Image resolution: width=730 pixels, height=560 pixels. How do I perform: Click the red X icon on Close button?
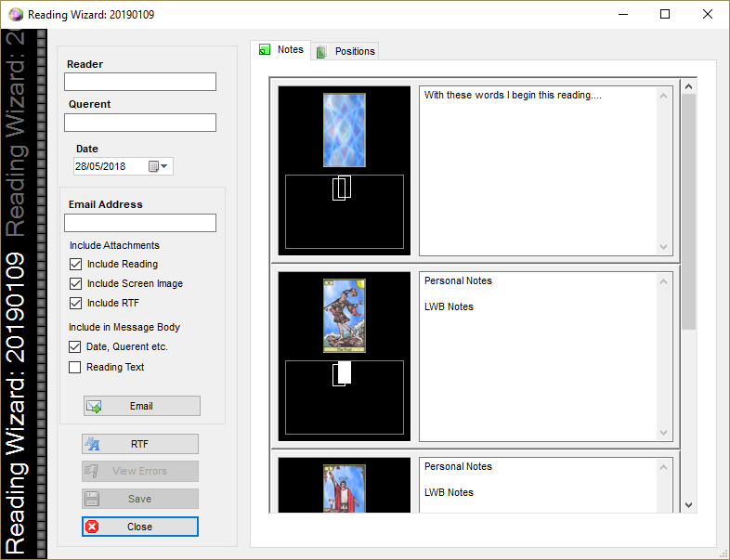pos(92,527)
